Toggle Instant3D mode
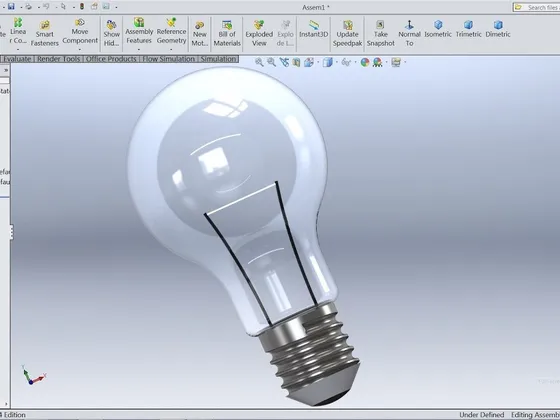The image size is (560, 420). (314, 29)
